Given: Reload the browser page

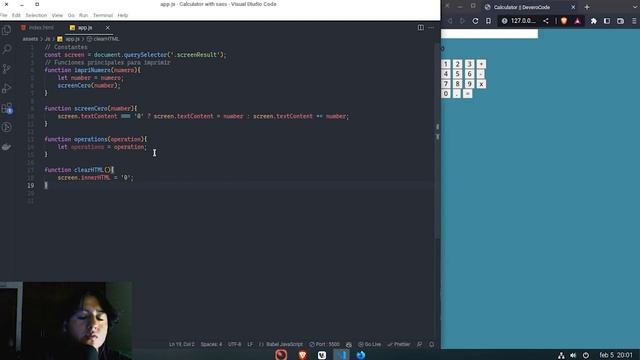Looking at the screenshot, I should click(x=475, y=21).
